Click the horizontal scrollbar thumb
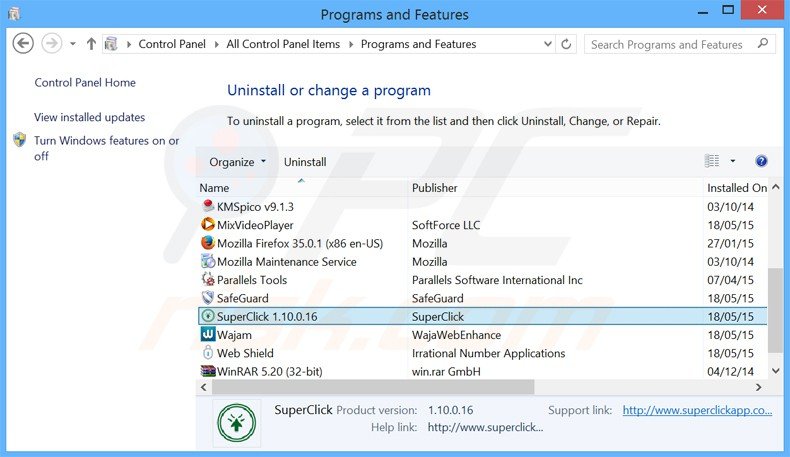This screenshot has width=790, height=457. tap(373, 387)
